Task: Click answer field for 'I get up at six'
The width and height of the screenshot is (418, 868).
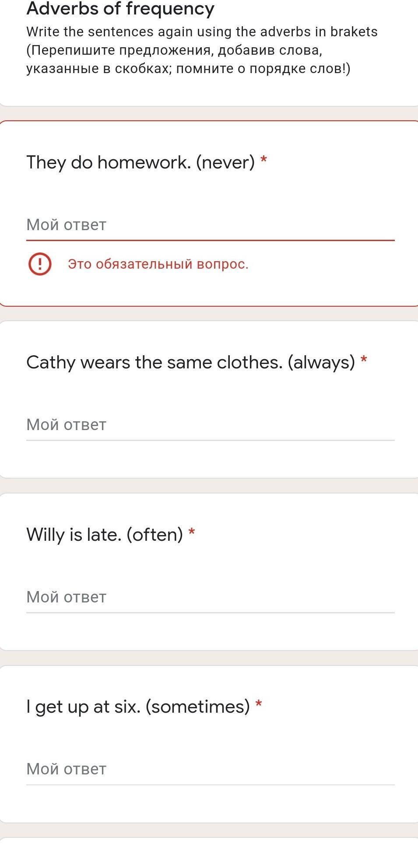Action: 210,769
